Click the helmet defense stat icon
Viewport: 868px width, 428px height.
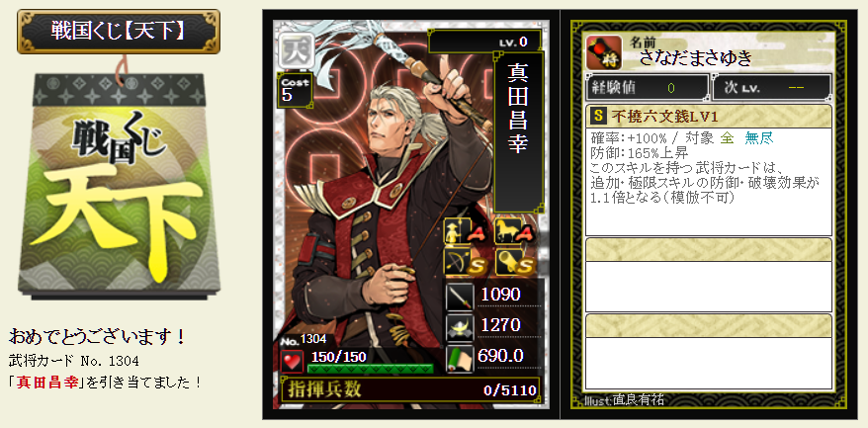(x=460, y=326)
